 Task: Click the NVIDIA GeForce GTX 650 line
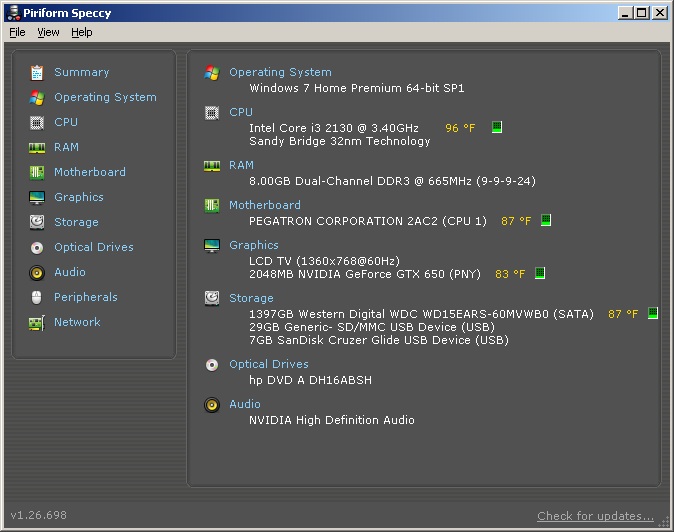[x=365, y=274]
